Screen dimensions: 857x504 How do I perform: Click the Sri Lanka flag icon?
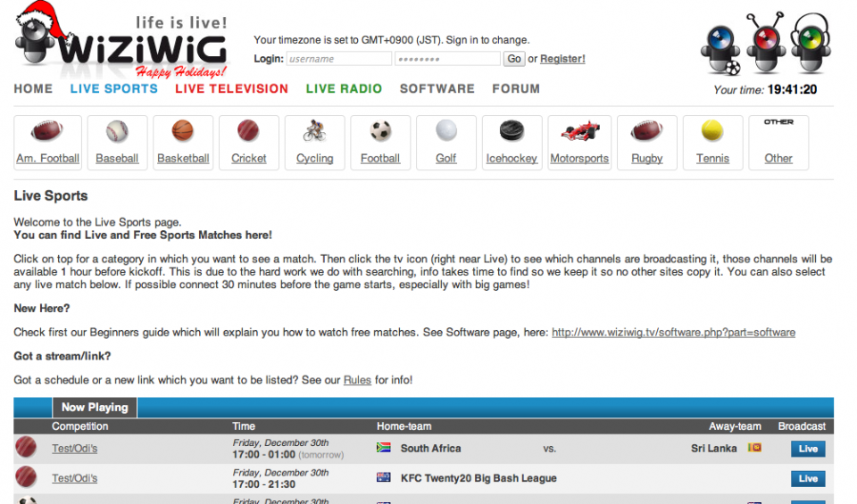755,448
